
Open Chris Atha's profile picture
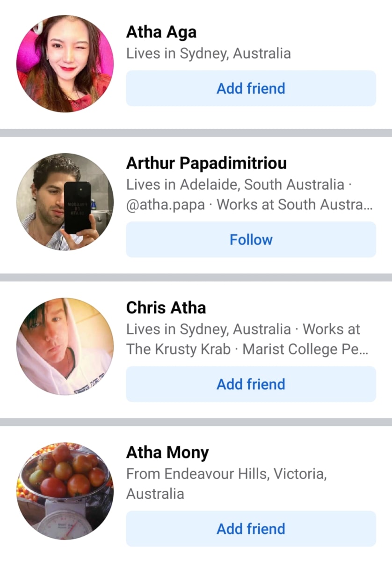(65, 347)
